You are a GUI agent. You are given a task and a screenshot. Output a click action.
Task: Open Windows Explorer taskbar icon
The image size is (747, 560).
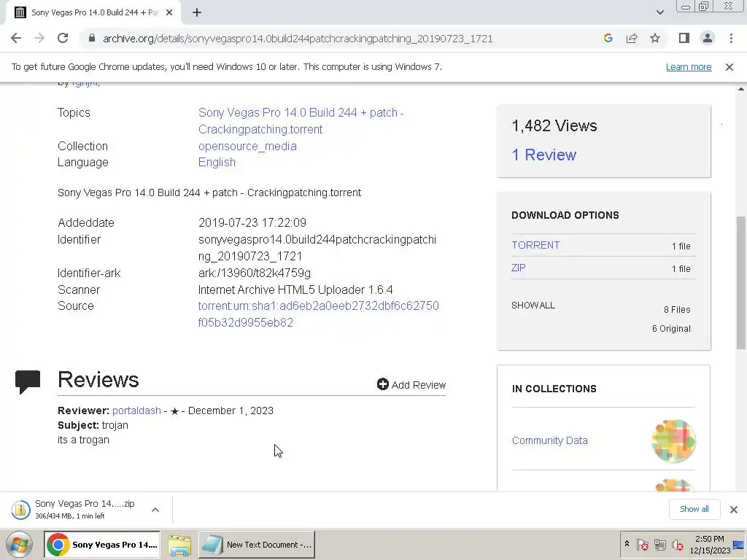[179, 544]
